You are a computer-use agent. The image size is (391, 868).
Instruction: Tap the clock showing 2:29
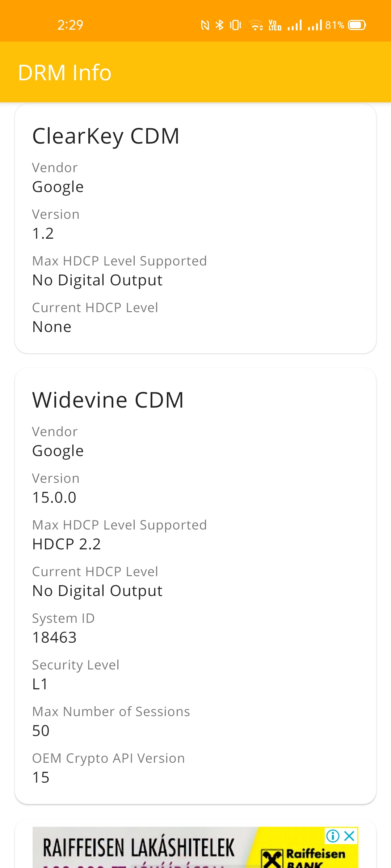pyautogui.click(x=71, y=25)
